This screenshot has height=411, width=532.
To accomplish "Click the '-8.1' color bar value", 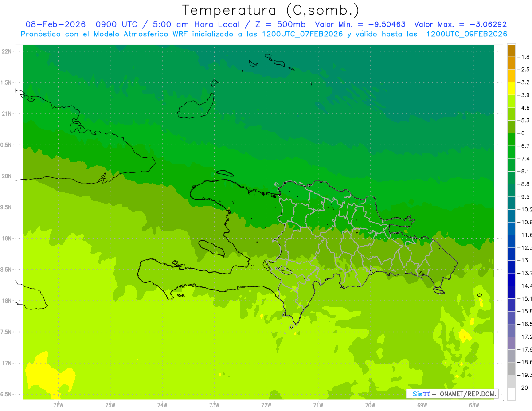I will pyautogui.click(x=524, y=172).
